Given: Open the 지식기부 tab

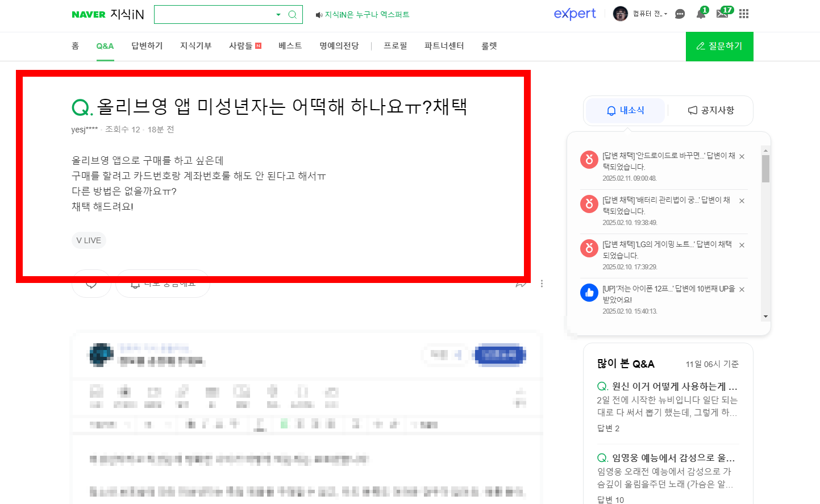Looking at the screenshot, I should click(x=196, y=46).
